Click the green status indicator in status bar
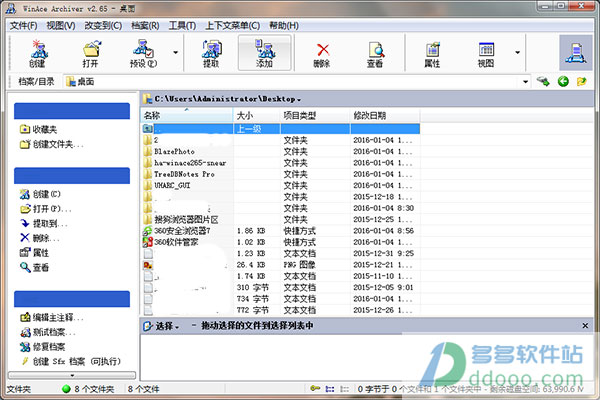 coord(66,389)
